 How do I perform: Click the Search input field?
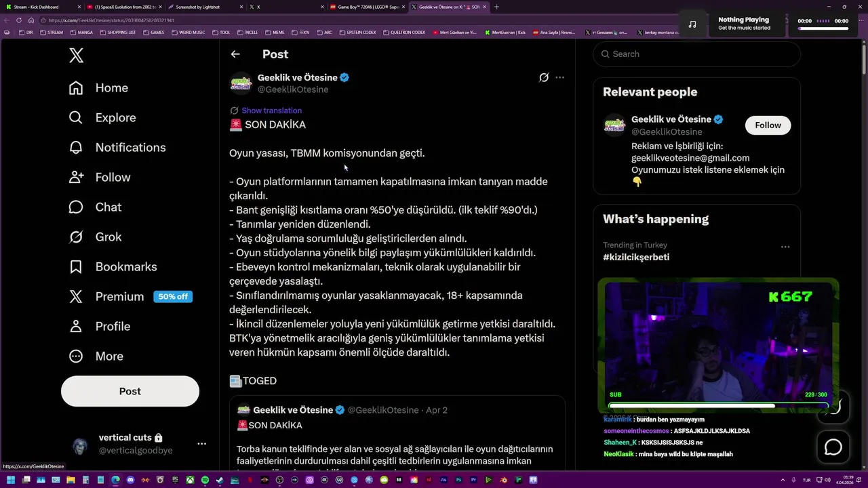click(696, 54)
